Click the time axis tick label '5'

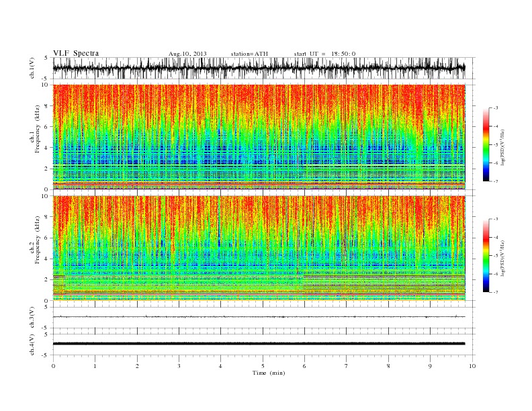coord(263,366)
